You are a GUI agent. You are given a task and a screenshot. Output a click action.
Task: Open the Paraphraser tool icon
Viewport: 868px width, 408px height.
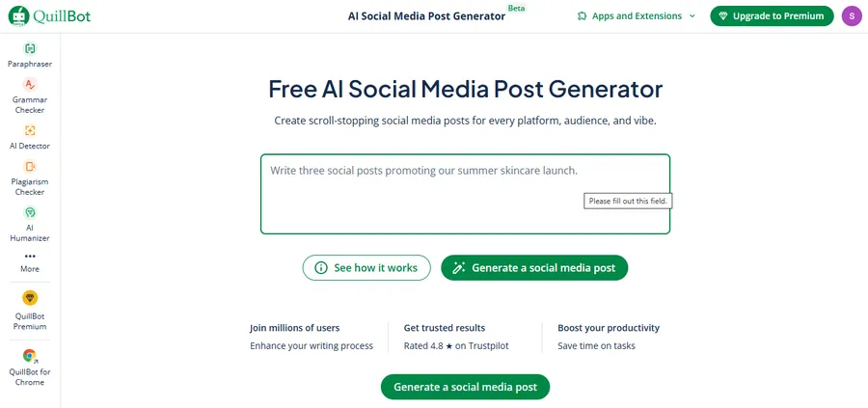[x=30, y=48]
